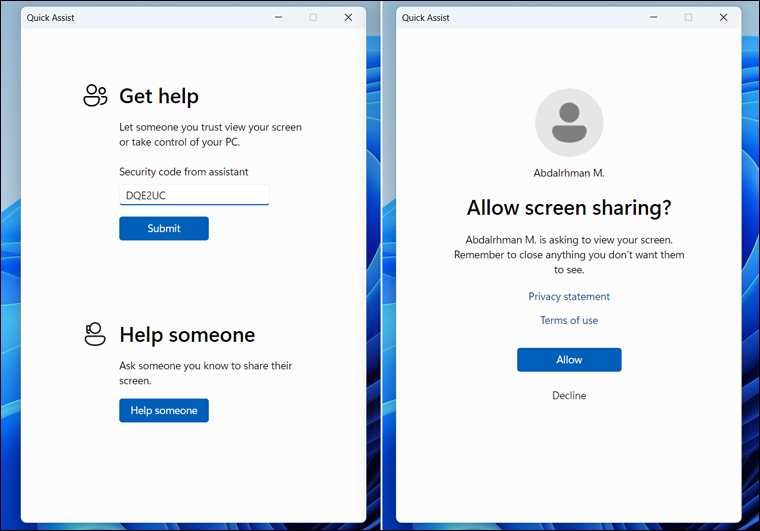Viewport: 760px width, 531px height.
Task: Minimize the right Quick Assist window
Action: point(653,17)
